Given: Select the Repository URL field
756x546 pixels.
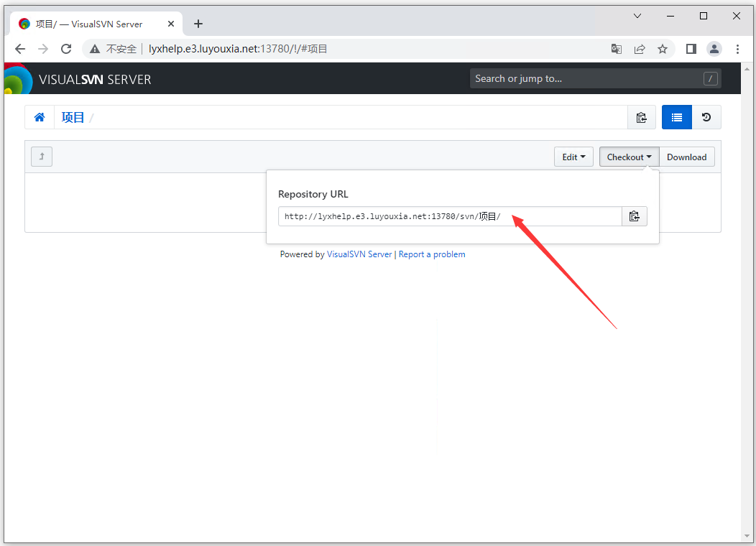Looking at the screenshot, I should pos(450,216).
